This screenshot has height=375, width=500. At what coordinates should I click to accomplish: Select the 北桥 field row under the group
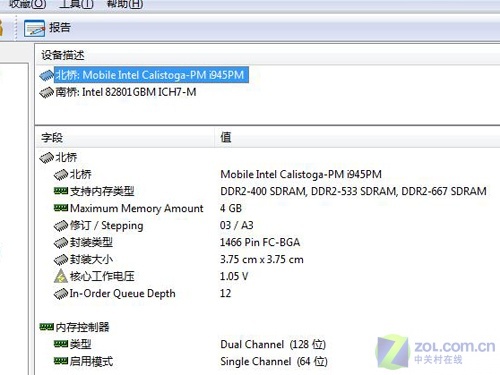pyautogui.click(x=80, y=174)
